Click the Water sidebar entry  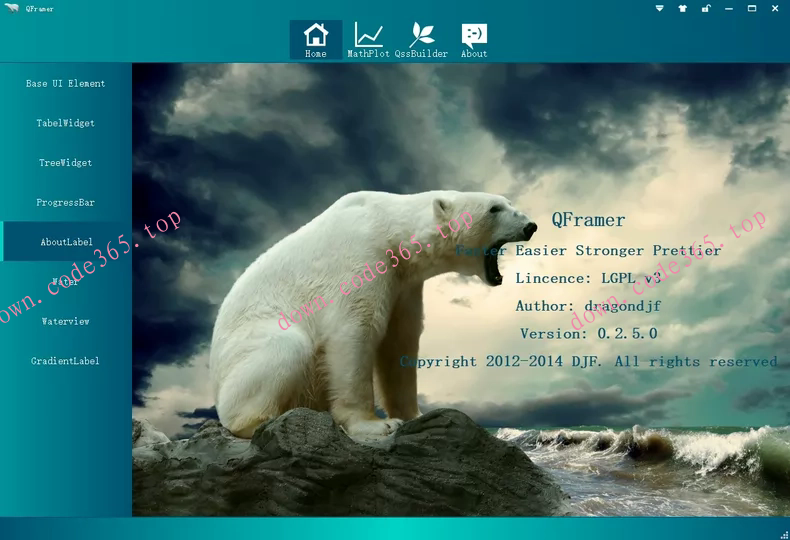click(66, 282)
